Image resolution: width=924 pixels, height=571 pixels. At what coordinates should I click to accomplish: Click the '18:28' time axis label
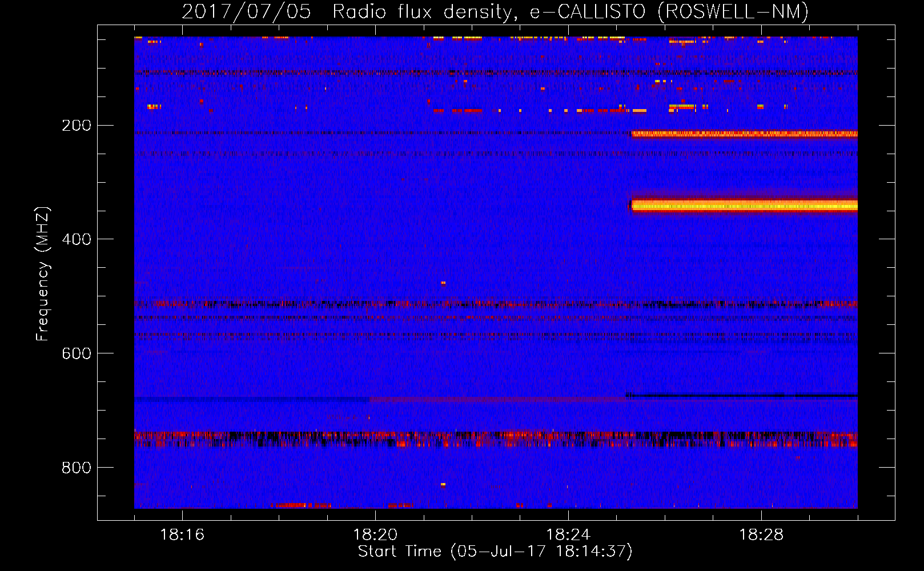761,535
